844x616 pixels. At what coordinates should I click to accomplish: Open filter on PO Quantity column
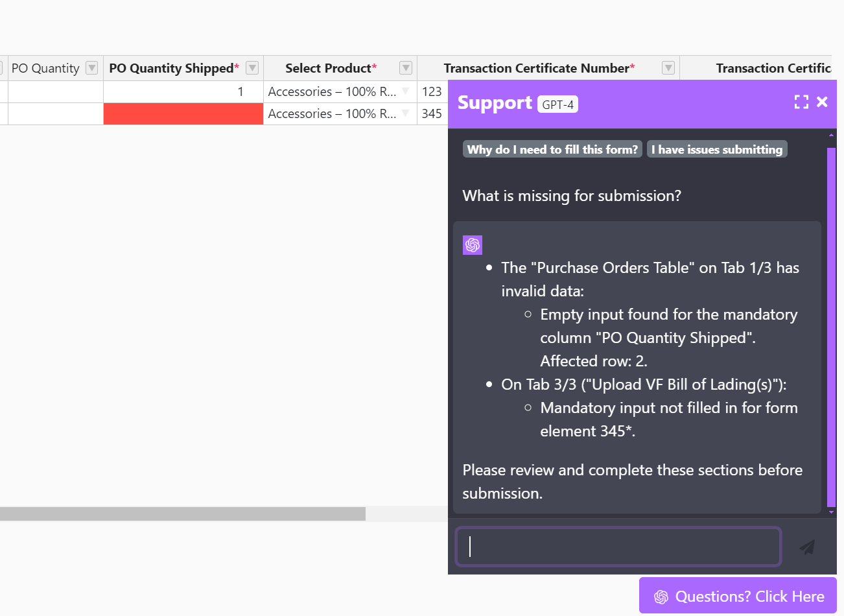91,67
